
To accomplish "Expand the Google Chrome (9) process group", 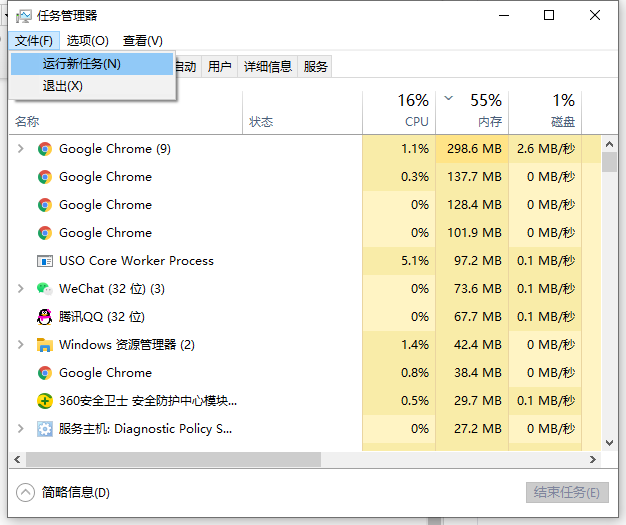I will (x=21, y=149).
